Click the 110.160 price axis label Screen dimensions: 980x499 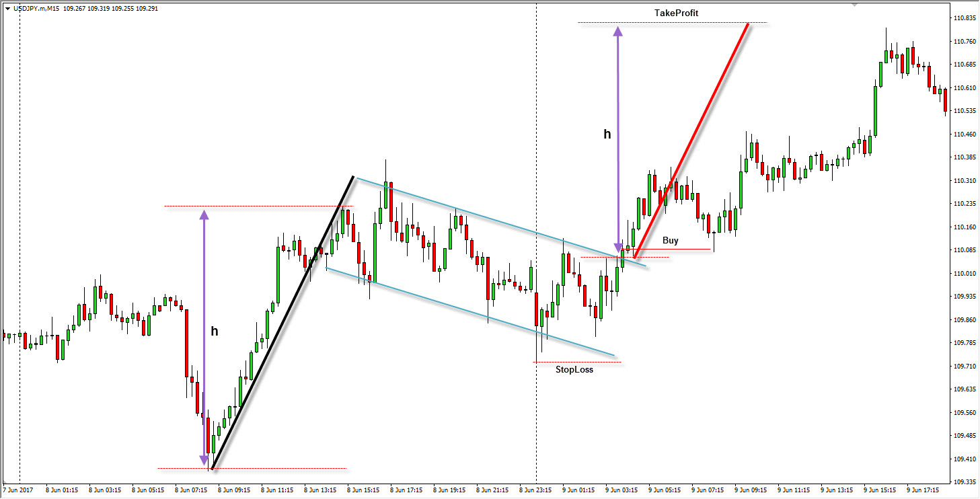pyautogui.click(x=965, y=227)
